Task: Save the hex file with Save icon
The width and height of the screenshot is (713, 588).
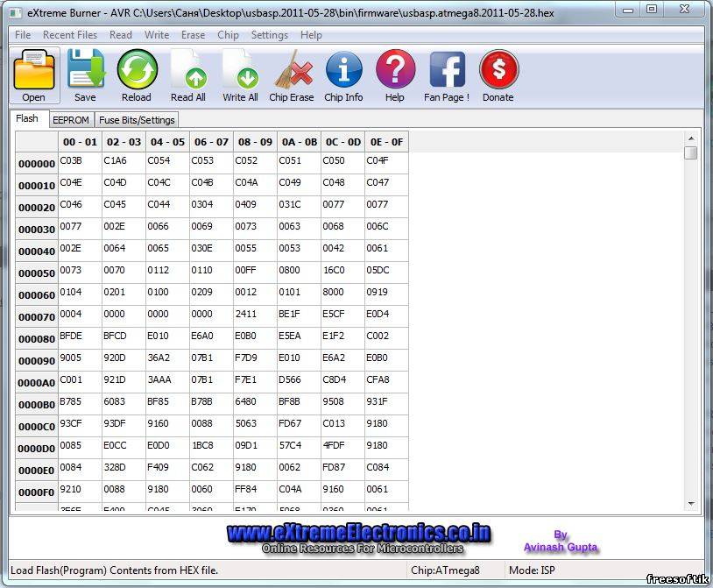Action: click(85, 71)
